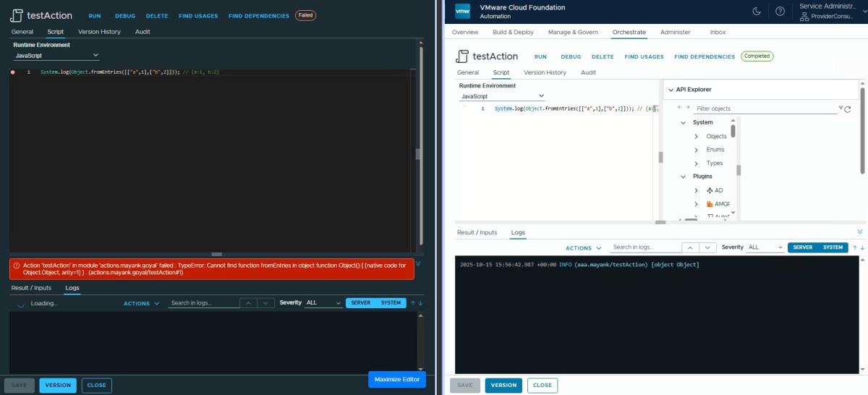Click VERSION button in light window

click(503, 386)
